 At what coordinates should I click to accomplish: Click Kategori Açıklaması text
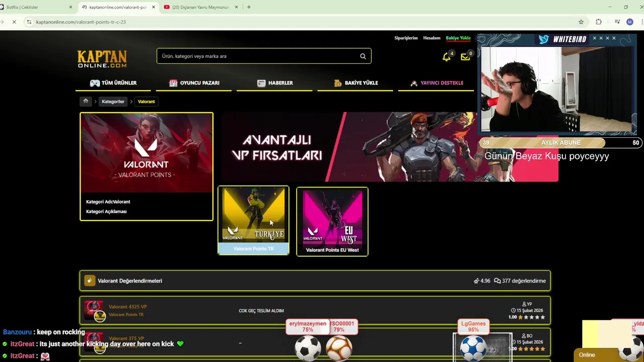tap(106, 212)
